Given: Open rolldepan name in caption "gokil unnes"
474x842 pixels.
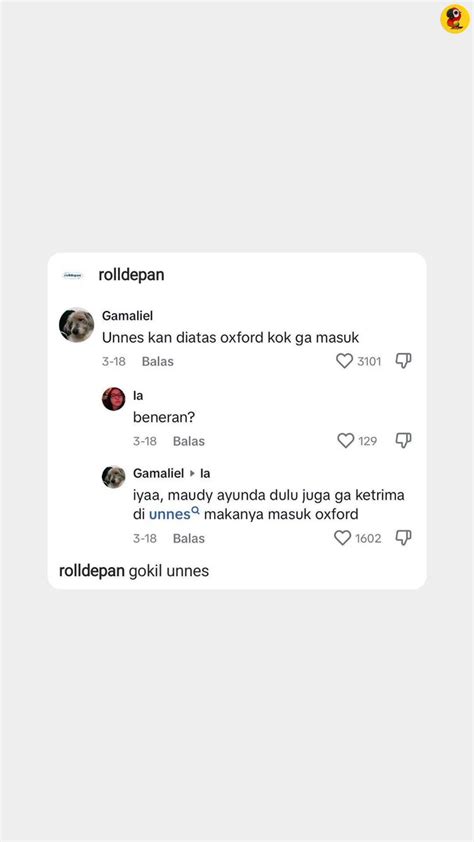Looking at the screenshot, I should coord(92,571).
